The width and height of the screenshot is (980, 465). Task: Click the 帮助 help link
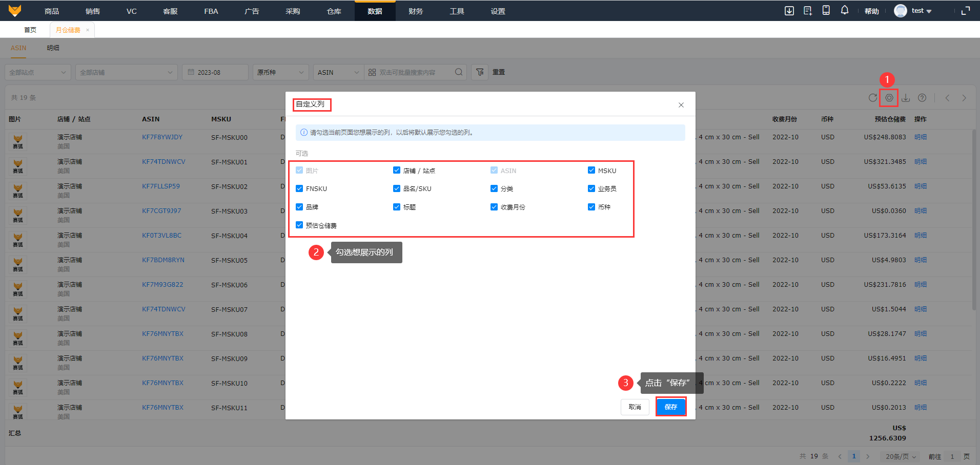pyautogui.click(x=872, y=11)
